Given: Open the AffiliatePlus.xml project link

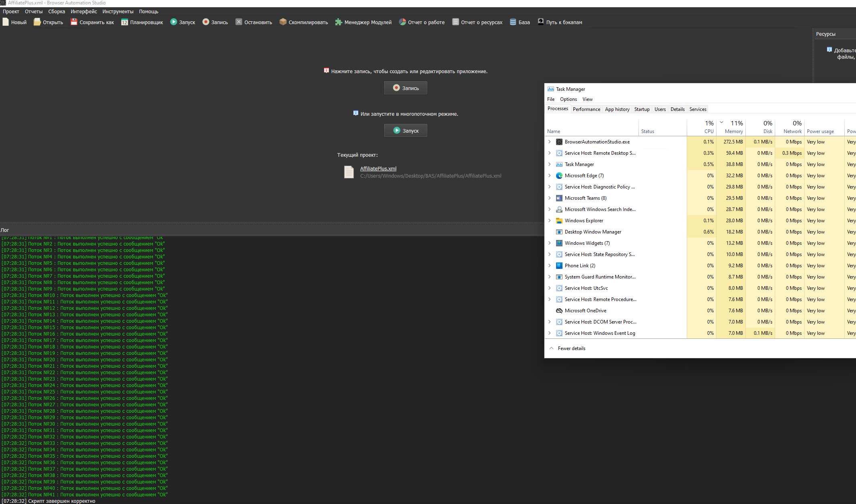Looking at the screenshot, I should click(378, 169).
